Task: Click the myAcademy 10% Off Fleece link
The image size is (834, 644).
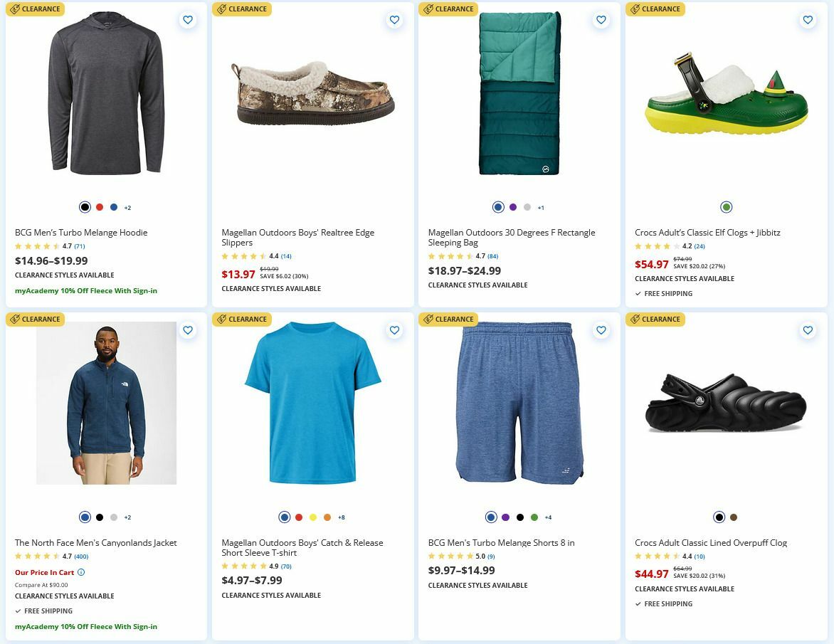Action: (85, 290)
